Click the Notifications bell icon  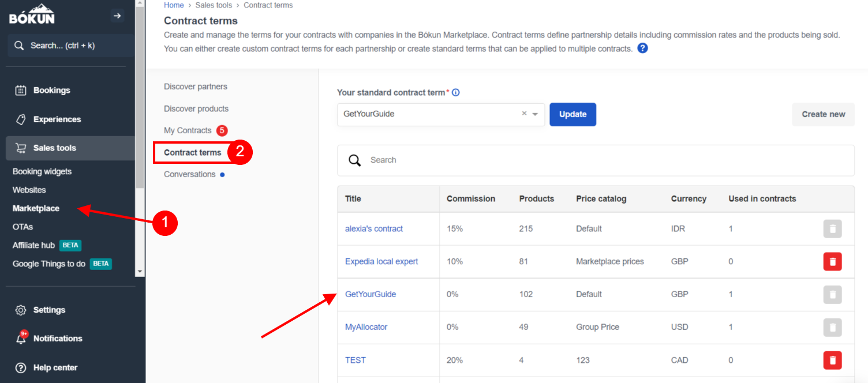21,339
